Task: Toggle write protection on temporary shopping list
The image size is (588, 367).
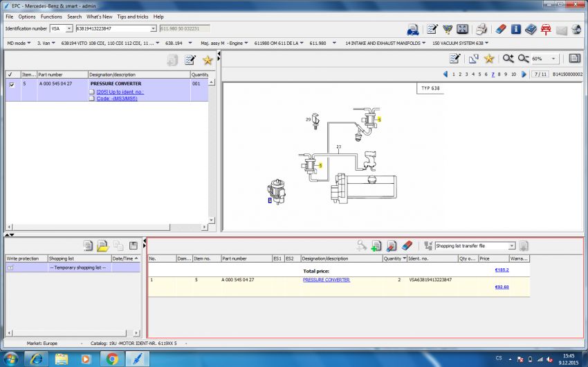Action: (x=10, y=267)
